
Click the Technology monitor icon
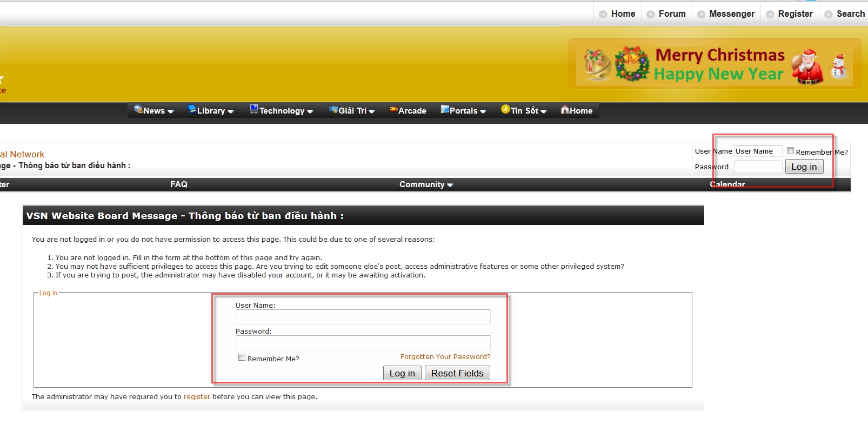(254, 109)
